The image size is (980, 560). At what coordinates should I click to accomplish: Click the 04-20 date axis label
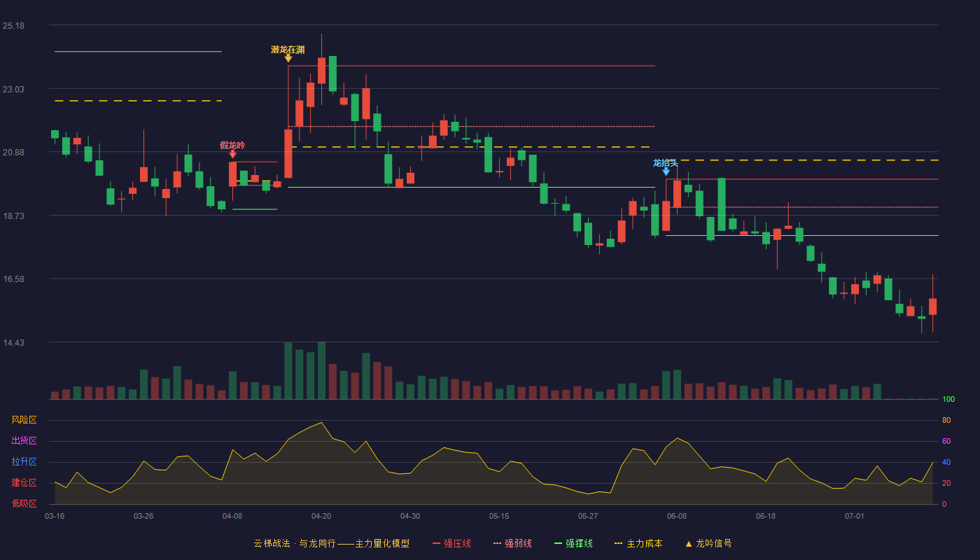click(321, 516)
